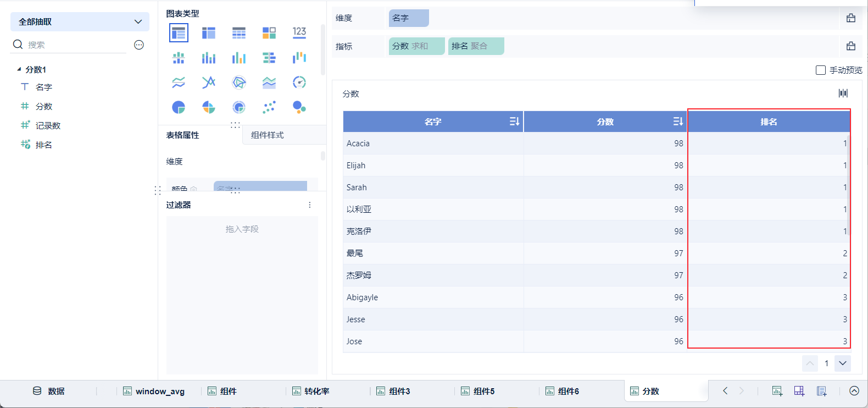Collapse the 分数1 table tree node

coord(19,69)
